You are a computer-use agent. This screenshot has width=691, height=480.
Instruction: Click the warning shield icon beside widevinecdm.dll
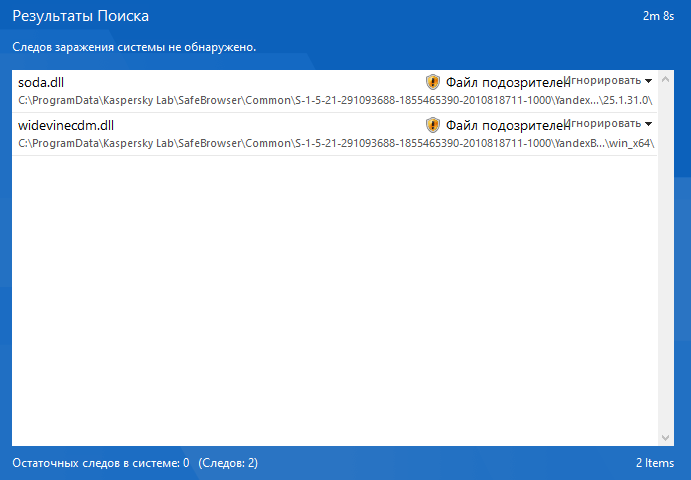pyautogui.click(x=433, y=125)
